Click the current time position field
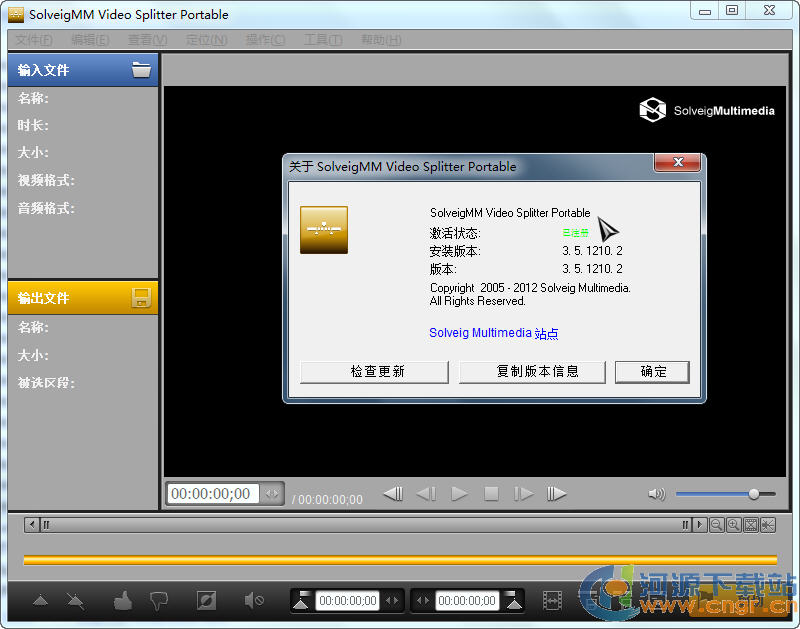Viewport: 800px width, 629px height. (212, 494)
